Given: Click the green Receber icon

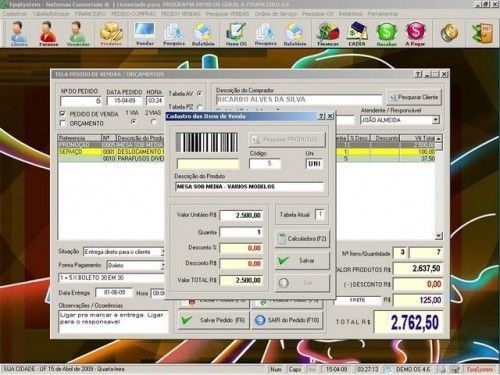Looking at the screenshot, I should [x=386, y=33].
